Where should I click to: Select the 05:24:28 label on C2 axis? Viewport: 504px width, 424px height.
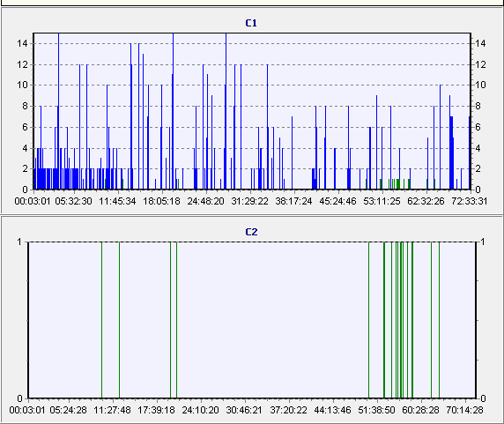68,410
